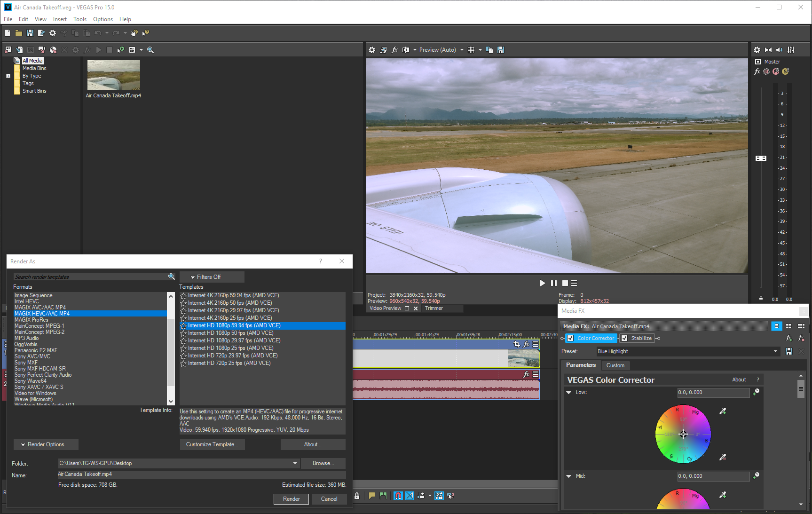Open Event Pan/Crop on the video event
This screenshot has height=514, width=812.
pyautogui.click(x=517, y=344)
